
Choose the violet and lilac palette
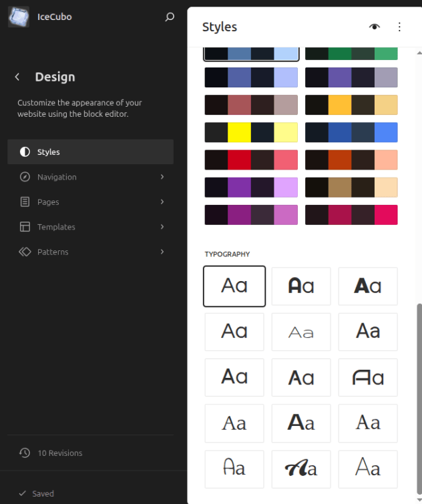(251, 187)
